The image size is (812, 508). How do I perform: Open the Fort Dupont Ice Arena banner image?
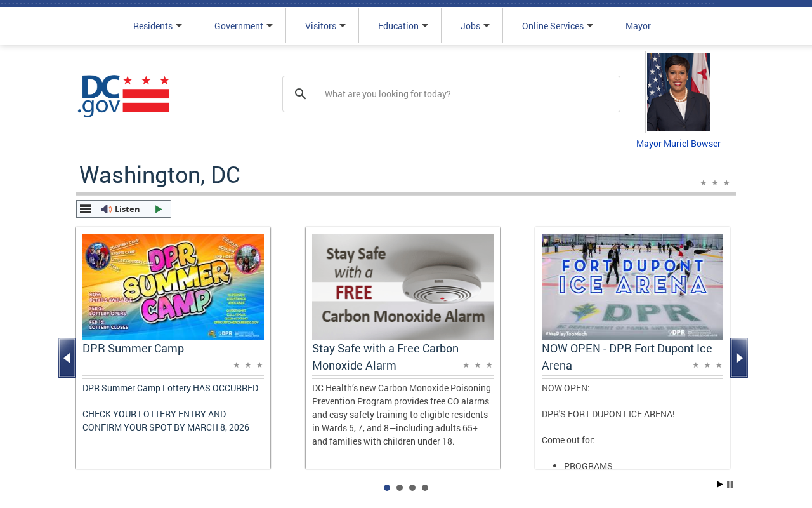point(632,286)
